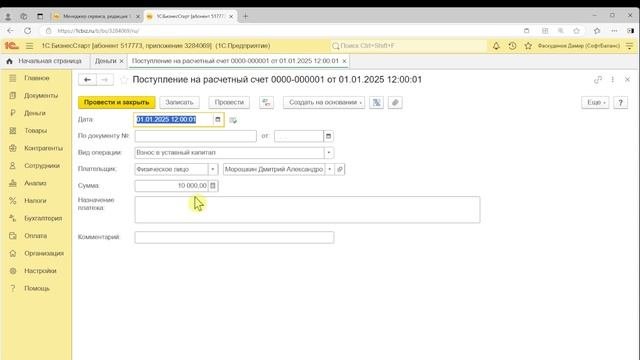
Task: Open service settings icon at header right
Action: click(629, 46)
